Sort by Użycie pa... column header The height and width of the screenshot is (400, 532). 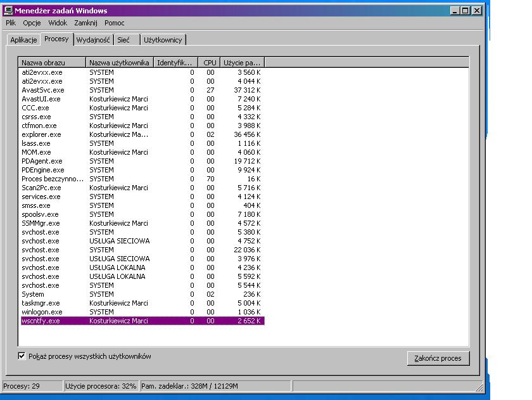(242, 63)
